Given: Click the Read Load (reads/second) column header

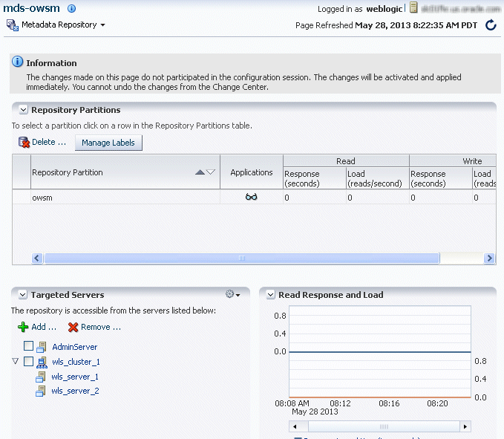Looking at the screenshot, I should [377, 178].
